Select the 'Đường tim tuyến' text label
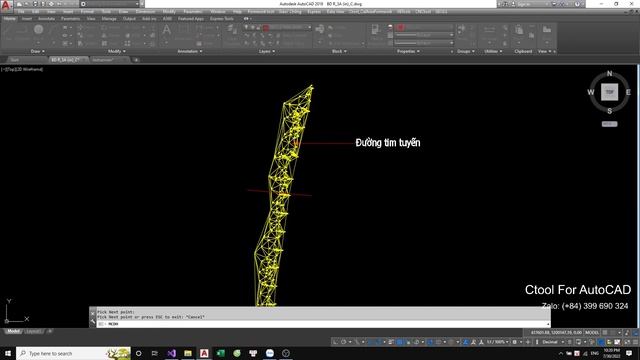The height and width of the screenshot is (360, 640). 388,142
